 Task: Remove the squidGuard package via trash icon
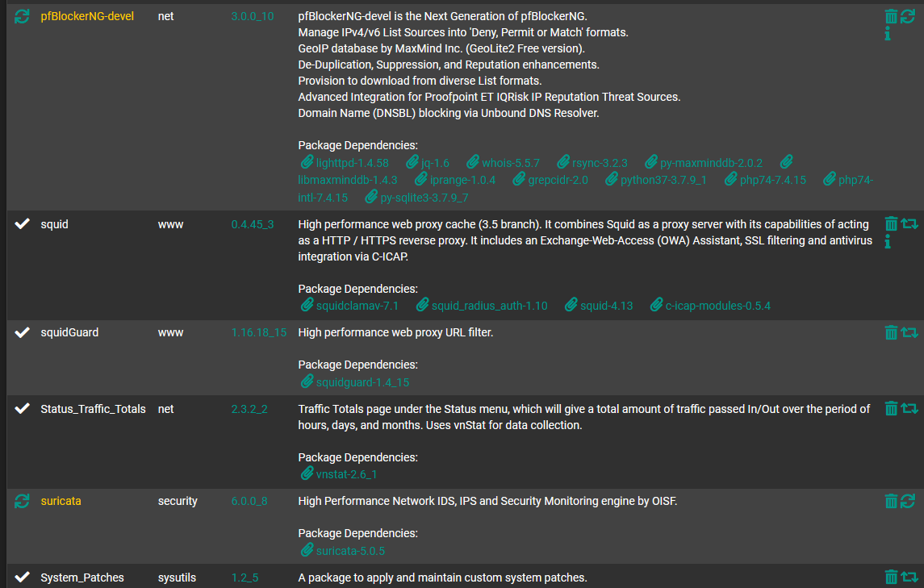click(890, 332)
